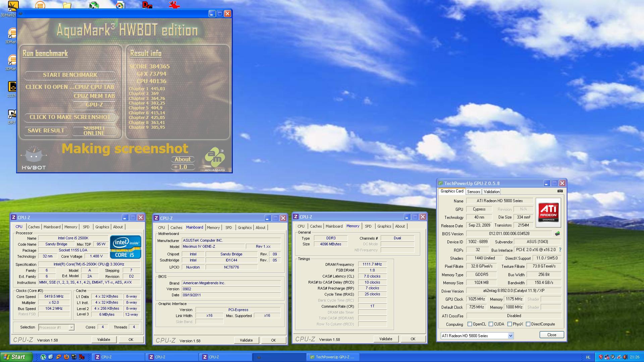Open the red Dc desktop icon

point(147,5)
